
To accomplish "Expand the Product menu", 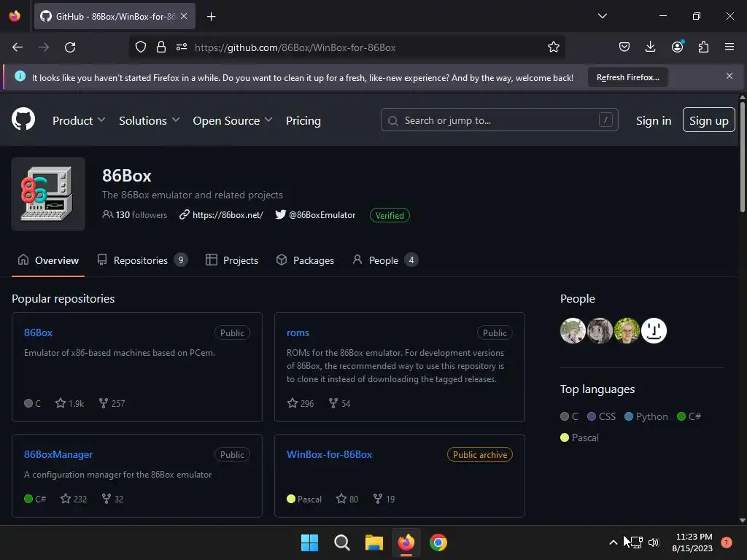I will 79,121.
